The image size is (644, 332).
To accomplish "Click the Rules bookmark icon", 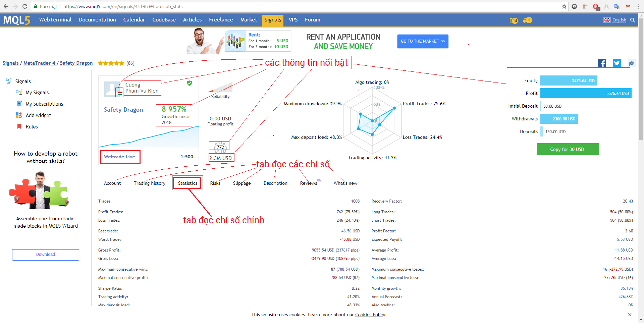I will [x=19, y=126].
